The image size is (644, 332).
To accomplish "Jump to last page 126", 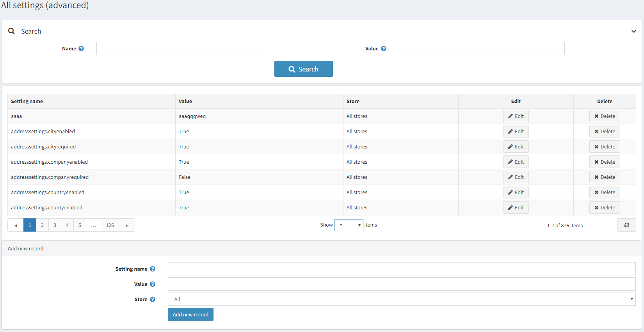I will pos(110,225).
